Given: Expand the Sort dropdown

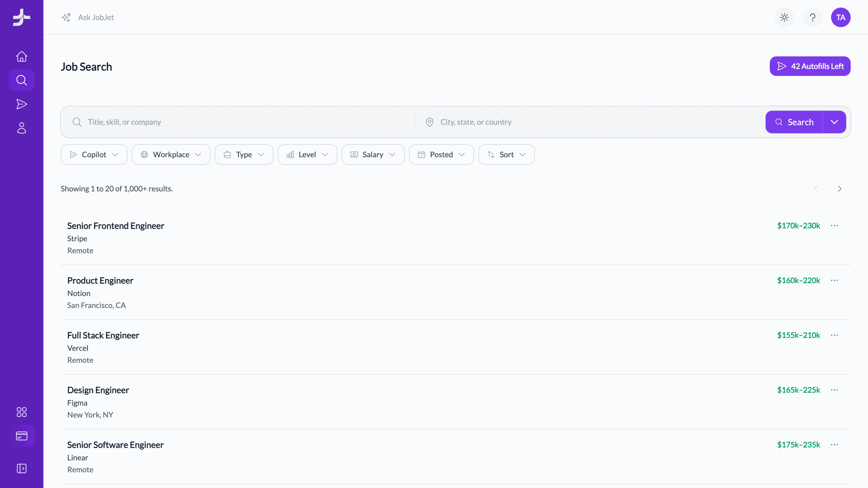Looking at the screenshot, I should tap(506, 155).
